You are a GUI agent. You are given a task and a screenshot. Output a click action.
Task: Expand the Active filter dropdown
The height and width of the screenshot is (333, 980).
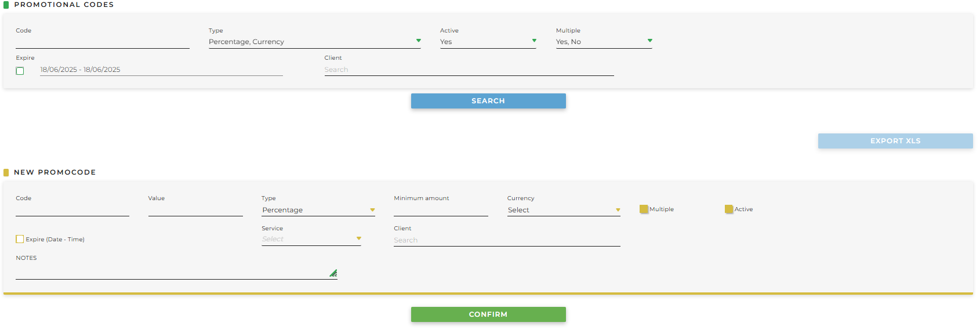488,42
